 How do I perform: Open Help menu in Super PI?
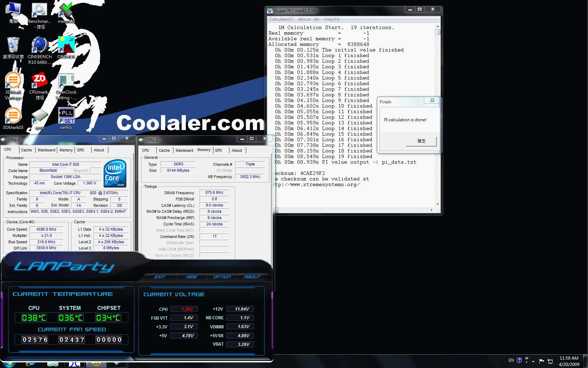pyautogui.click(x=331, y=19)
